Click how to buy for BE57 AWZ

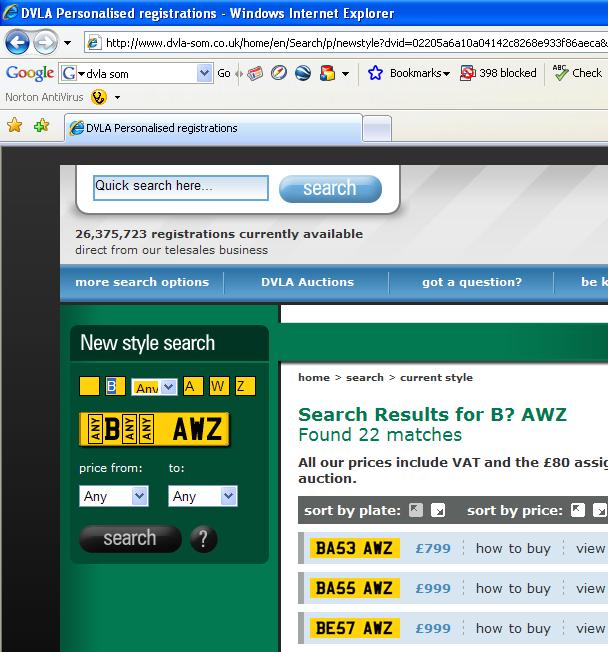(513, 628)
